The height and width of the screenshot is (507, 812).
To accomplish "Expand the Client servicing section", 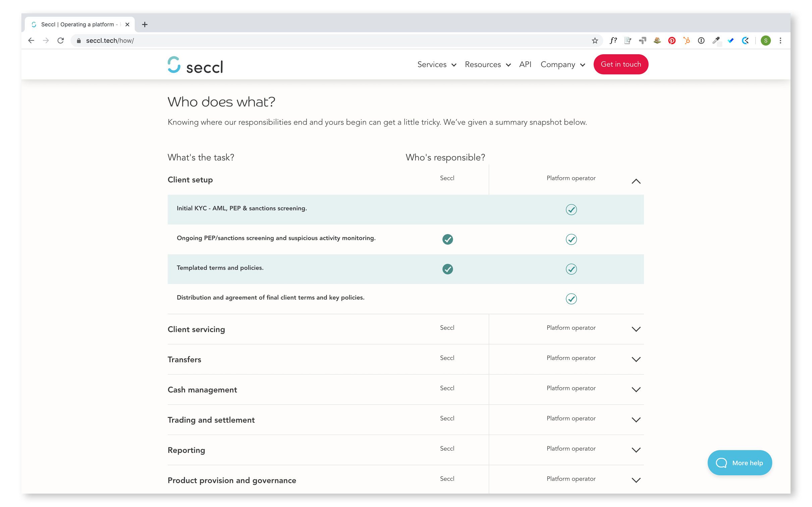I will [636, 329].
